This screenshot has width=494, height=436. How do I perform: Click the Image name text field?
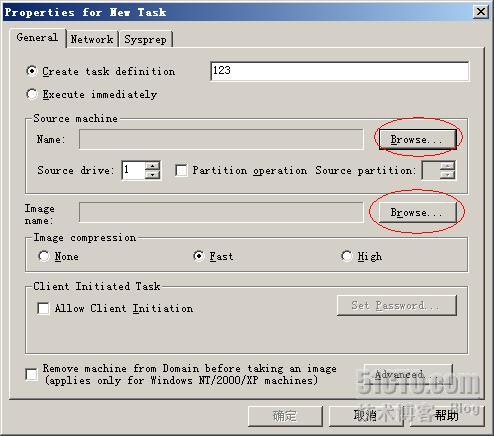click(221, 212)
